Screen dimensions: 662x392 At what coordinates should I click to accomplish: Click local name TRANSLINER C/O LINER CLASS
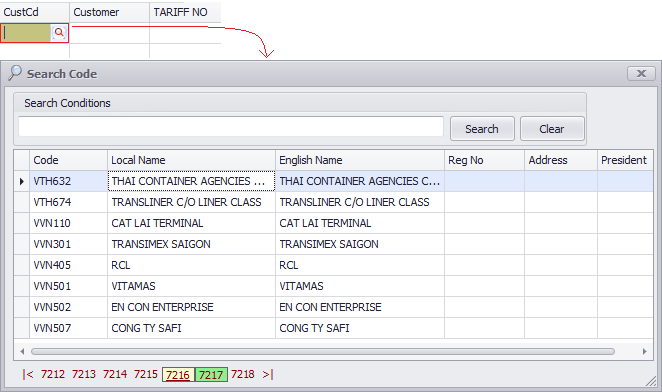(191, 202)
